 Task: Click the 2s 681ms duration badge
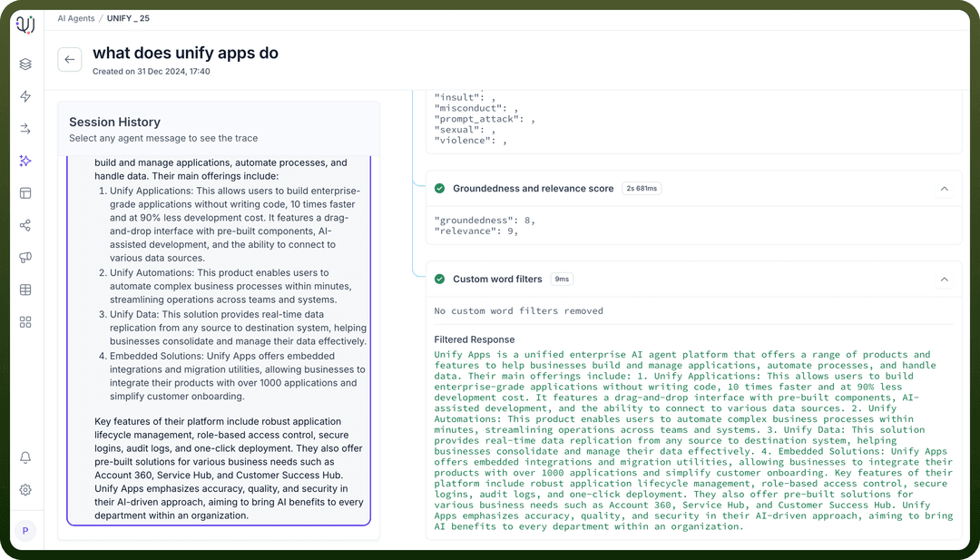click(x=642, y=188)
